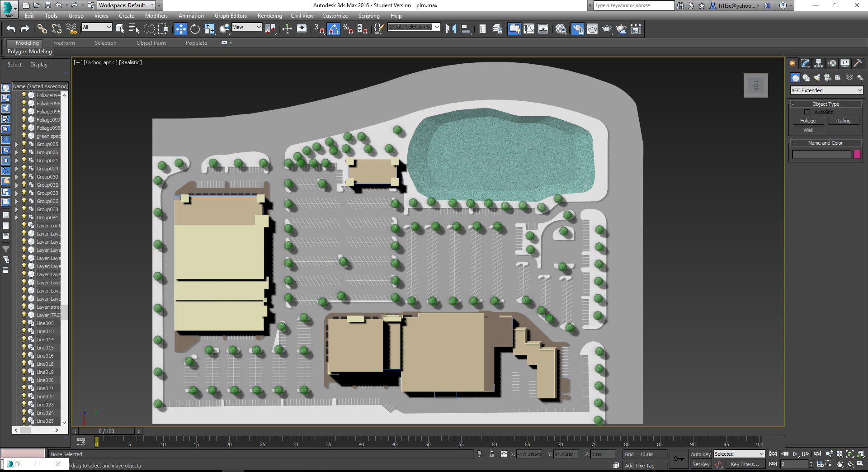Open the Schematic View
The image size is (868, 472).
click(x=543, y=29)
